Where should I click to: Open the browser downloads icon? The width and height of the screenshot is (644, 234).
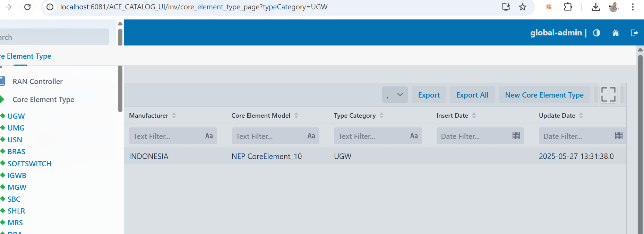pos(595,7)
